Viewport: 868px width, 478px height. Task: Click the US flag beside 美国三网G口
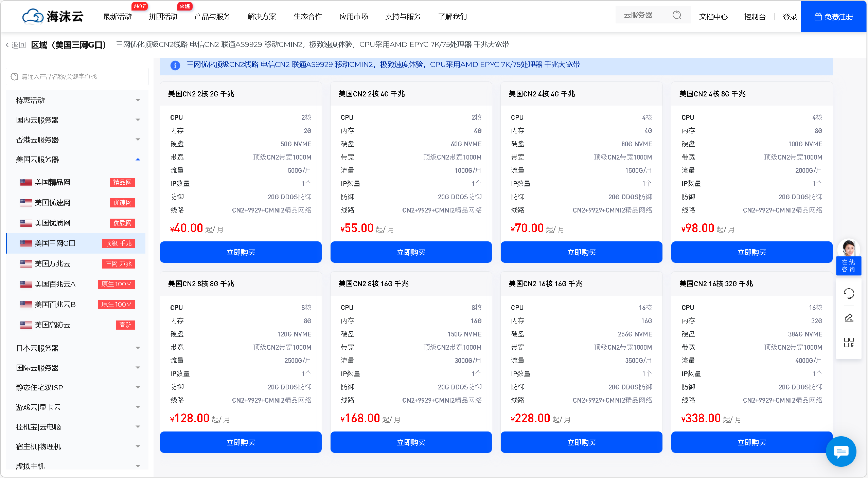tap(26, 243)
